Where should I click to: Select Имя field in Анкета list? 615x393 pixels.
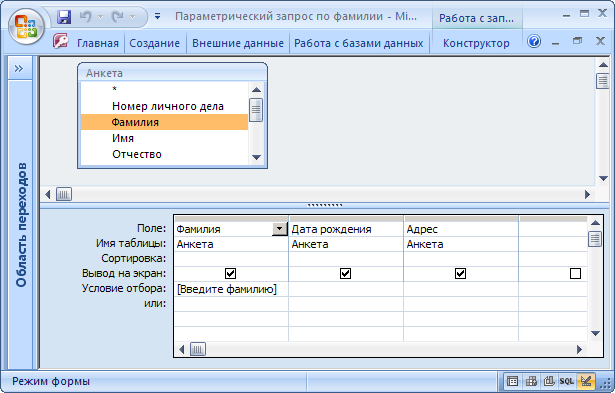[164, 138]
